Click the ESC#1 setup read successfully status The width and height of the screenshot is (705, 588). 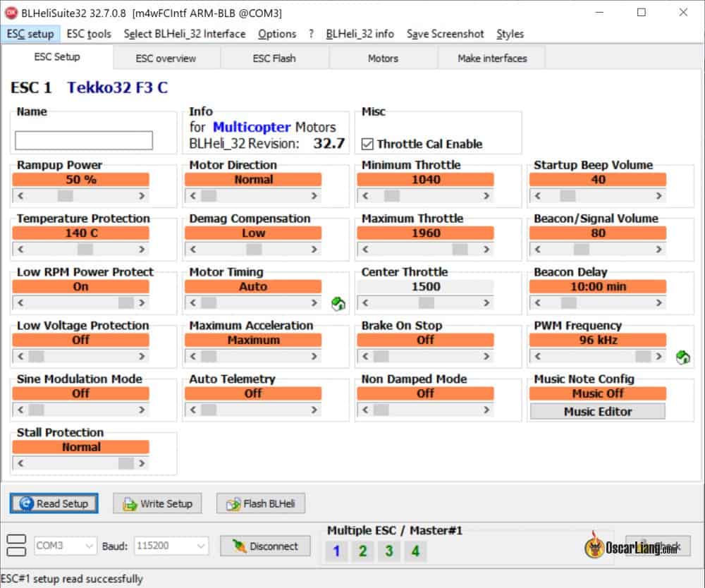pyautogui.click(x=72, y=579)
